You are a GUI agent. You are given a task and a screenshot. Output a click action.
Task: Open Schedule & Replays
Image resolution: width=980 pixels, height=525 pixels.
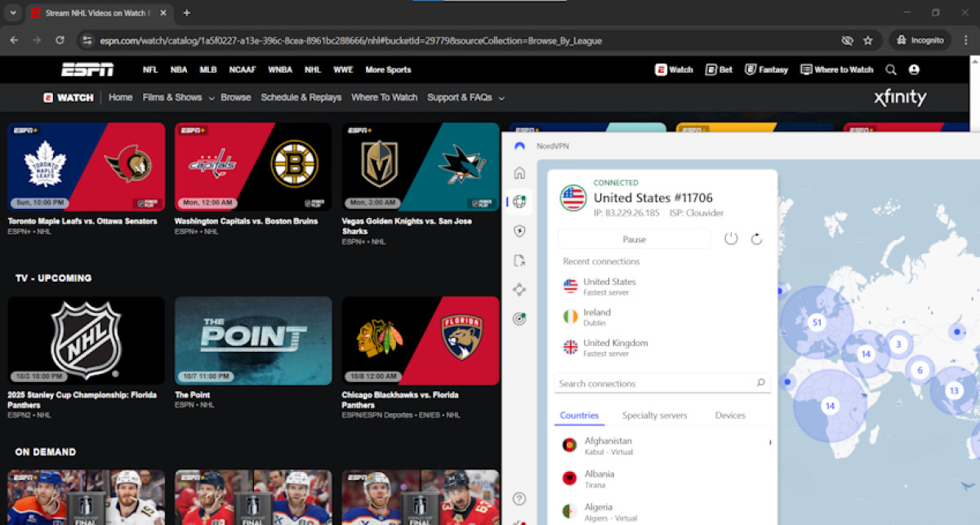[x=301, y=97]
